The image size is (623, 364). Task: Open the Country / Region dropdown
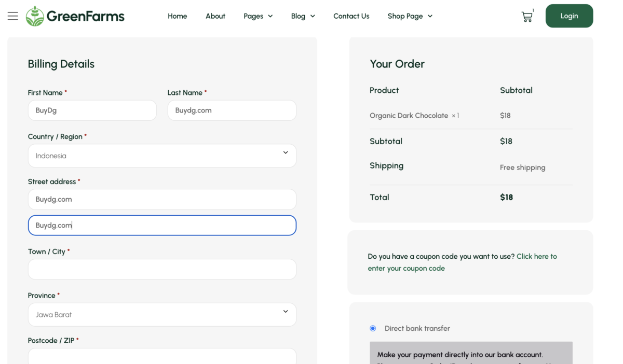(x=162, y=156)
